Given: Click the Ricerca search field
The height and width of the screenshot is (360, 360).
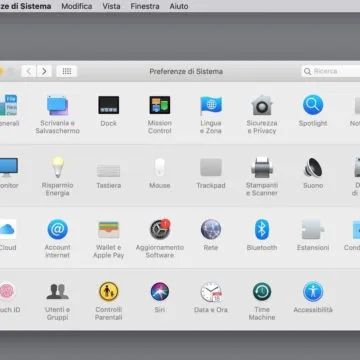Looking at the screenshot, I should point(331,71).
